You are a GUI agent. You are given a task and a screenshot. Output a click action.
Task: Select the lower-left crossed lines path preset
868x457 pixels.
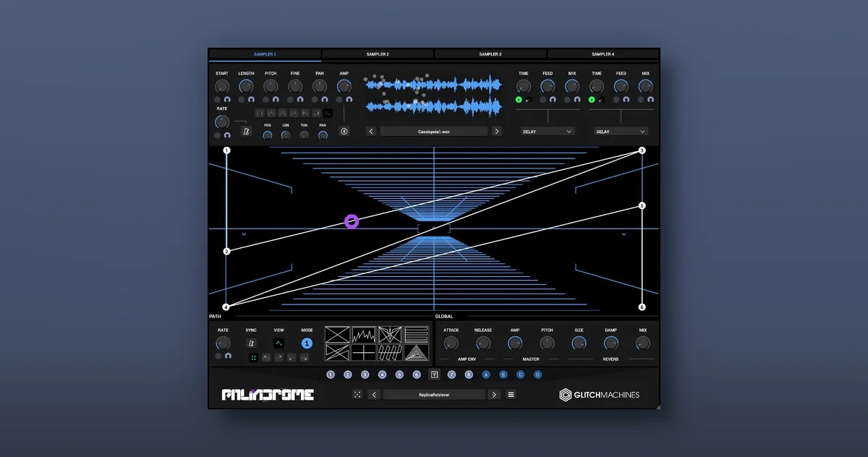337,353
